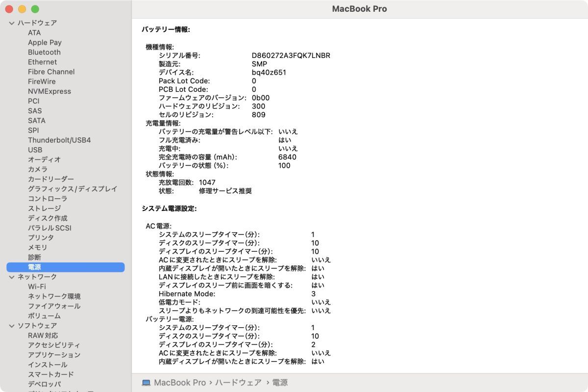
Task: Show NVMExpress details
Action: (x=49, y=92)
